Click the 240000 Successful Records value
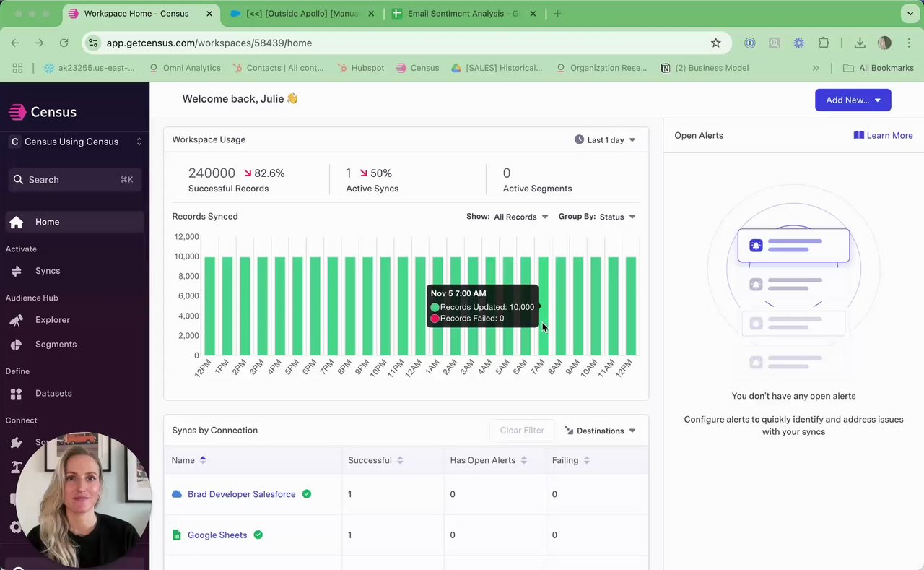 212,173
